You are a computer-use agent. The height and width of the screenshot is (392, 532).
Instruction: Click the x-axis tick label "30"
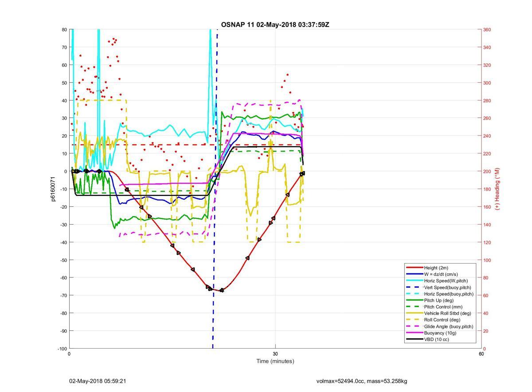pyautogui.click(x=275, y=354)
